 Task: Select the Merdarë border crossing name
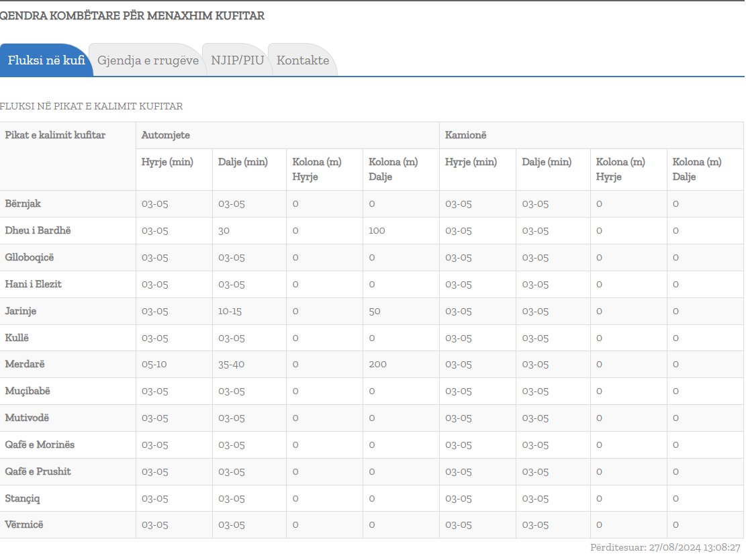click(25, 364)
